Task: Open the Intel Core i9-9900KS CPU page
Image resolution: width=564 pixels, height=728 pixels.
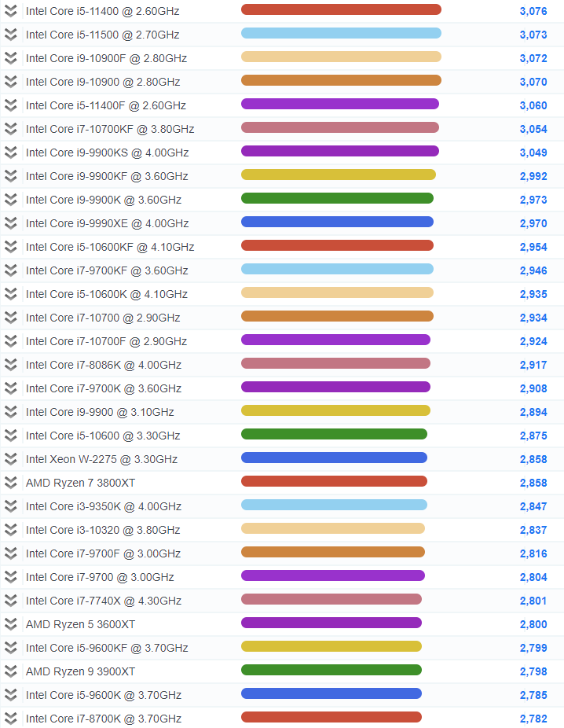Action: [107, 153]
